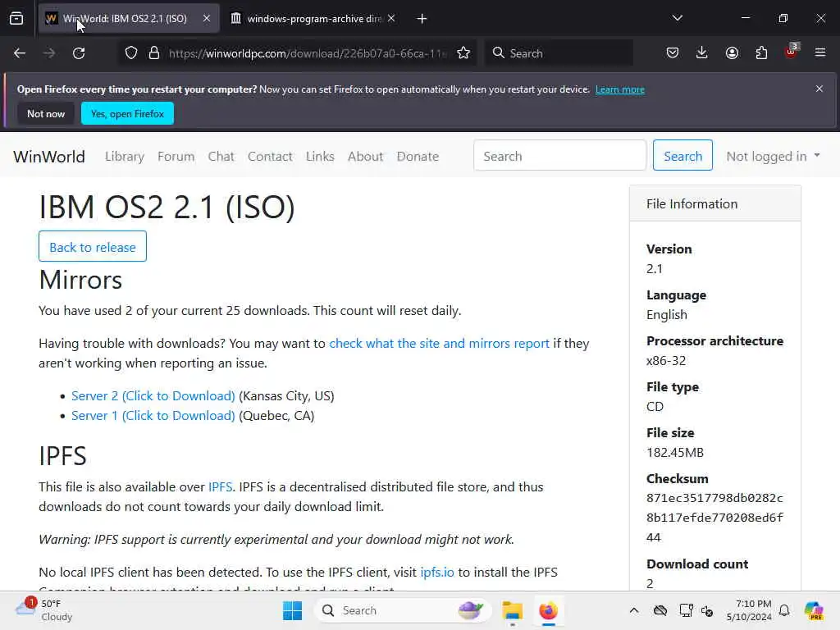This screenshot has width=840, height=630.
Task: Open the extensions puzzle icon
Action: [761, 53]
